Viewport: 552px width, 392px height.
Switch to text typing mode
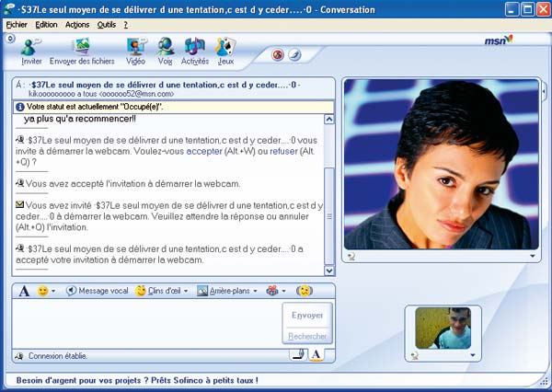tap(316, 354)
